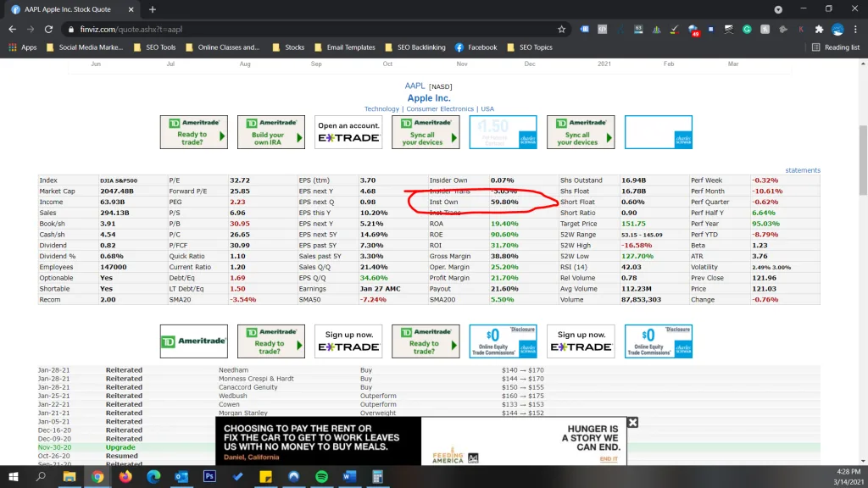The image size is (868, 488).
Task: Close the Feeding America ad banner
Action: pos(632,422)
